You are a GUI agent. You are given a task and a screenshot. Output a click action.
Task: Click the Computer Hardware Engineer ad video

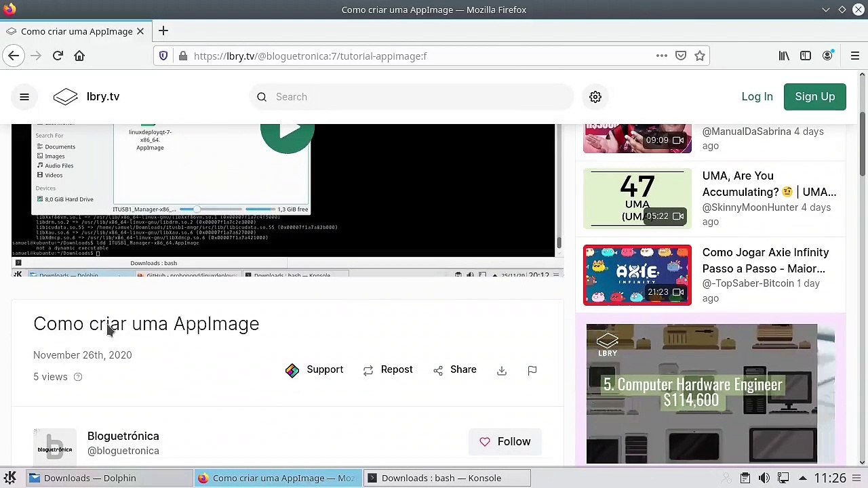702,394
